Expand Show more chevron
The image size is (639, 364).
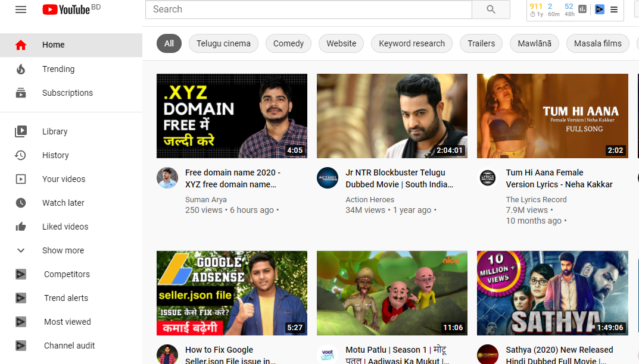pyautogui.click(x=21, y=250)
